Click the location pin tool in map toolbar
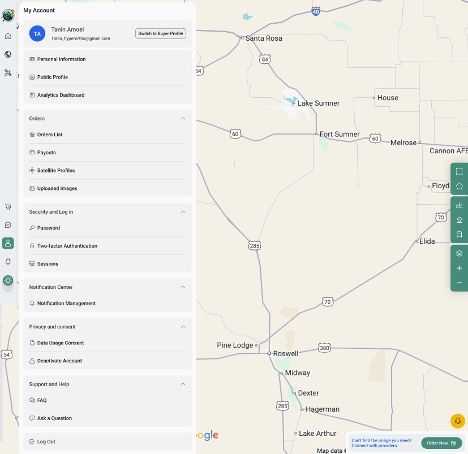 (x=459, y=220)
